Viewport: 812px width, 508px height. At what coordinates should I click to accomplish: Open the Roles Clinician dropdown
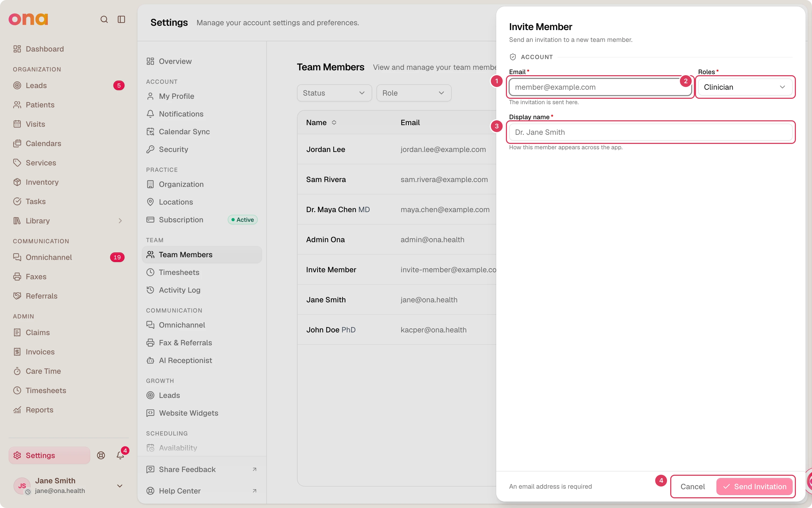click(x=745, y=87)
